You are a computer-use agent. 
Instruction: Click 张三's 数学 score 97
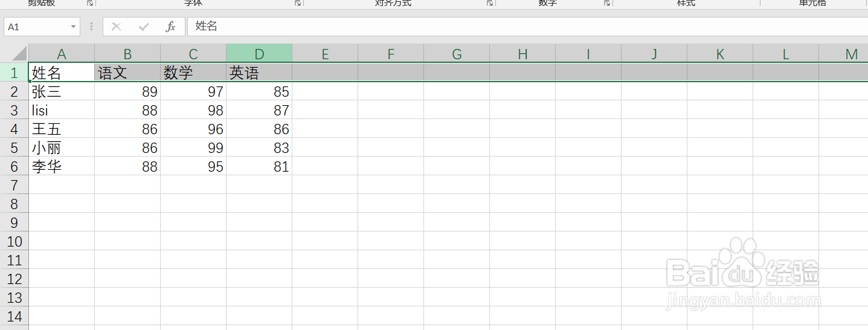click(x=193, y=91)
